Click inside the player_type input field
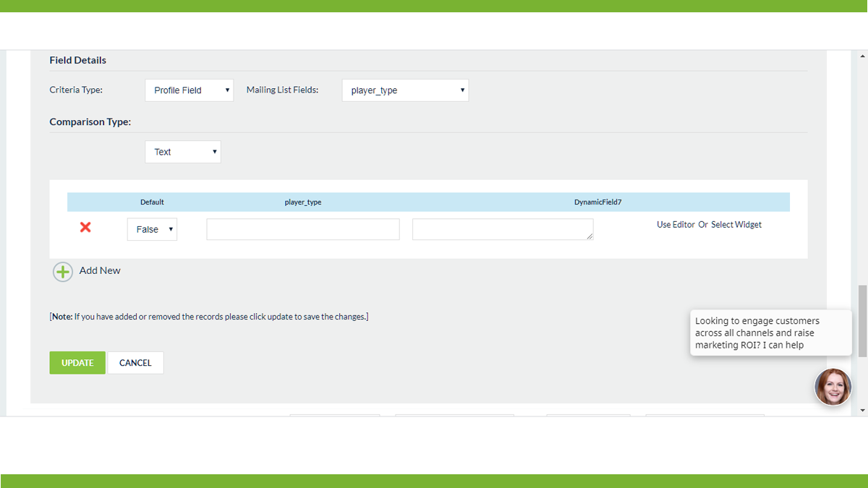The width and height of the screenshot is (868, 488). pos(302,228)
